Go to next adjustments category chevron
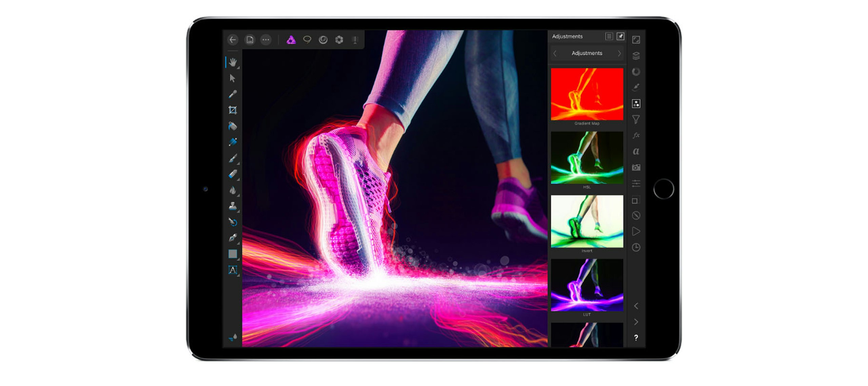This screenshot has height=386, width=868. (x=619, y=53)
